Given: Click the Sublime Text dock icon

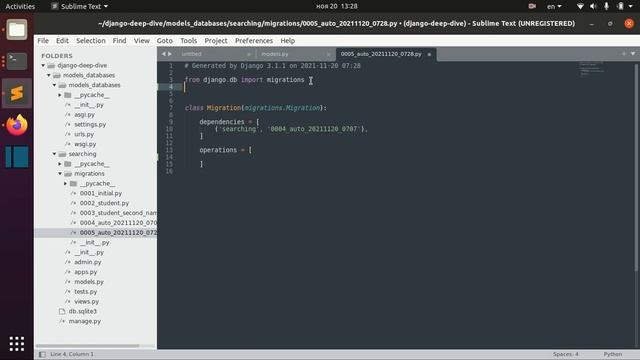Looking at the screenshot, I should (x=17, y=93).
